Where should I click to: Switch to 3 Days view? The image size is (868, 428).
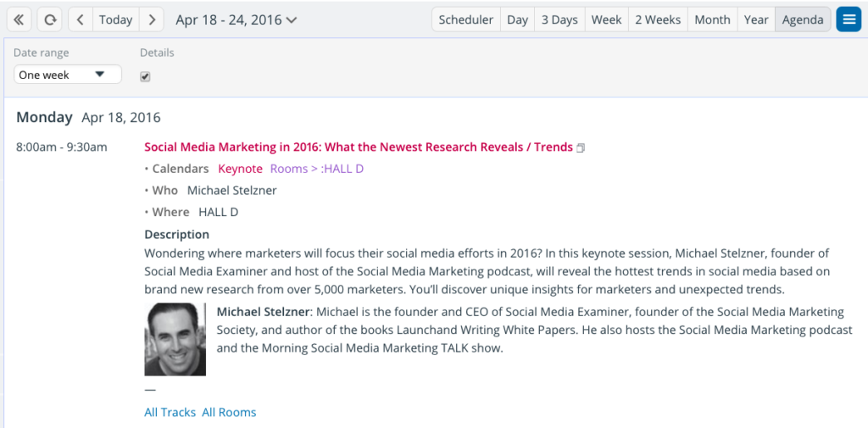click(x=559, y=20)
